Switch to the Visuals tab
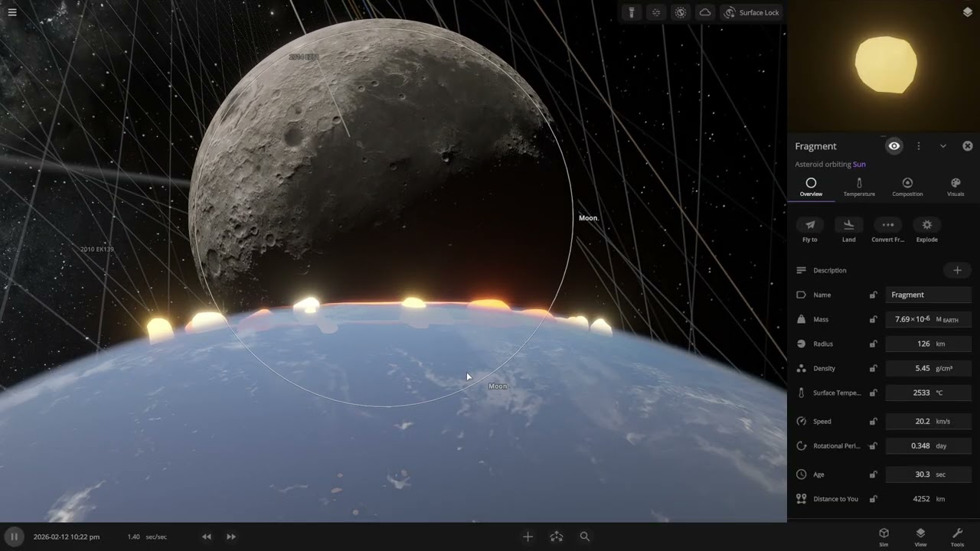Viewport: 980px width, 551px height. [955, 187]
